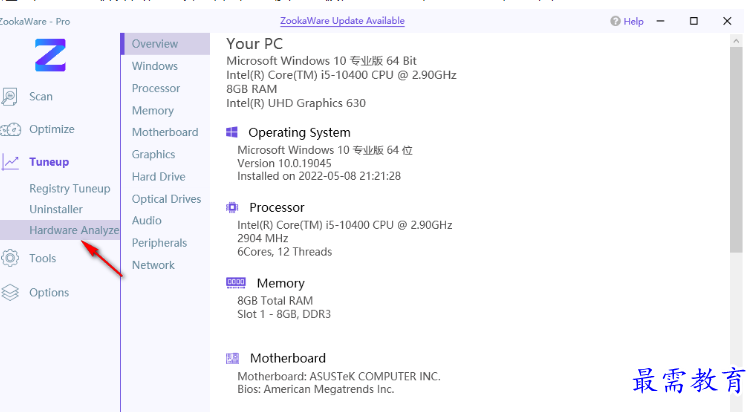
Task: Click the Tuneup chart icon
Action: pyautogui.click(x=10, y=162)
